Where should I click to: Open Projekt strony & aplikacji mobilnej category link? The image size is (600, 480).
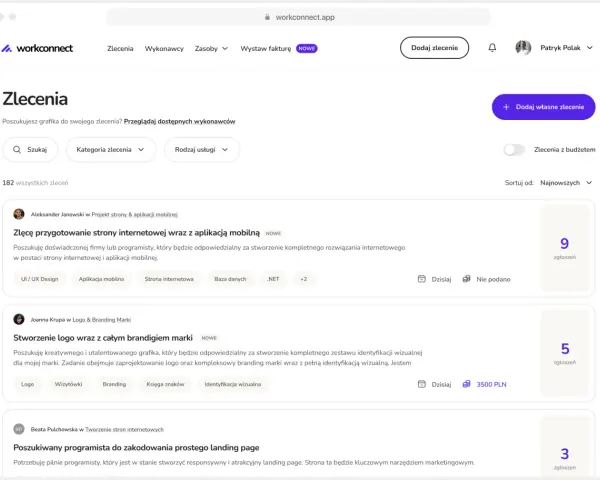[x=134, y=215]
